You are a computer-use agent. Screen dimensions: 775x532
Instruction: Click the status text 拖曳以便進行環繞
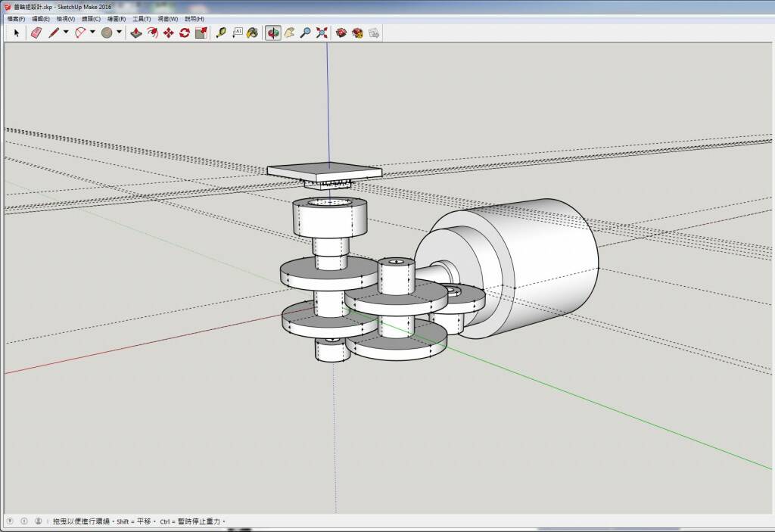82,521
